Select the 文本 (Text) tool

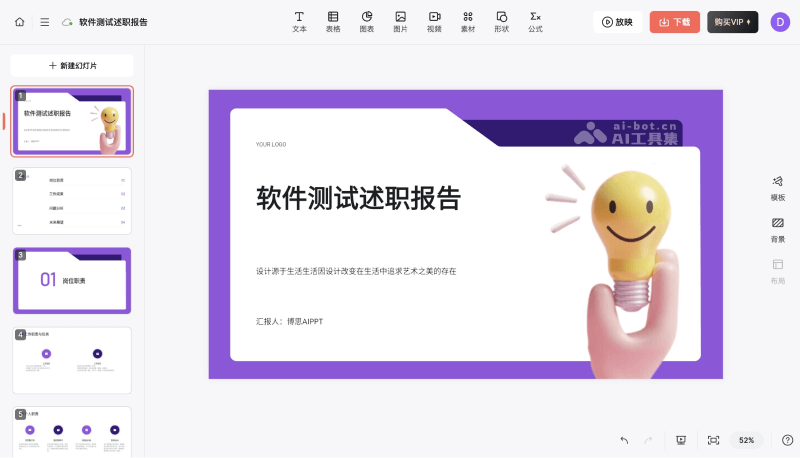[x=299, y=21]
